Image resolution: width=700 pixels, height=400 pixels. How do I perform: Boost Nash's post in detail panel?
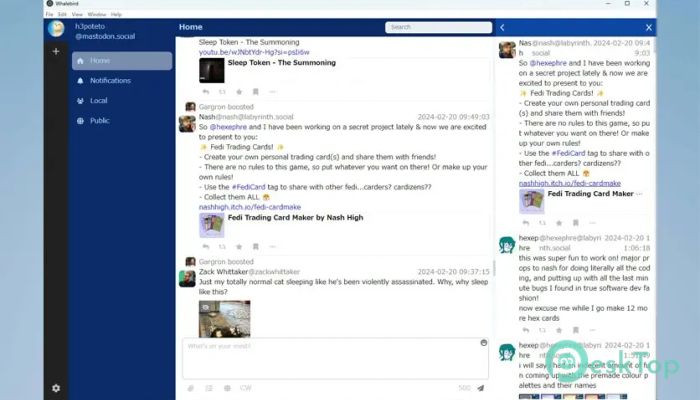[542, 223]
